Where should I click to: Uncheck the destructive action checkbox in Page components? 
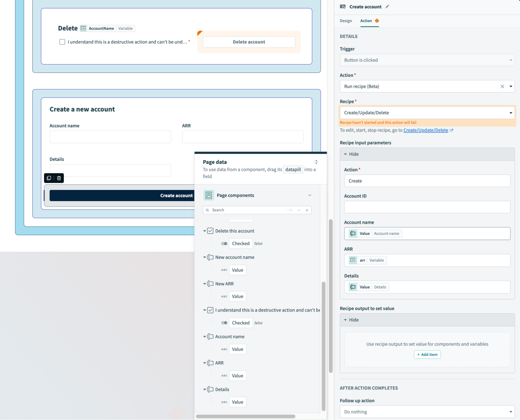point(210,310)
